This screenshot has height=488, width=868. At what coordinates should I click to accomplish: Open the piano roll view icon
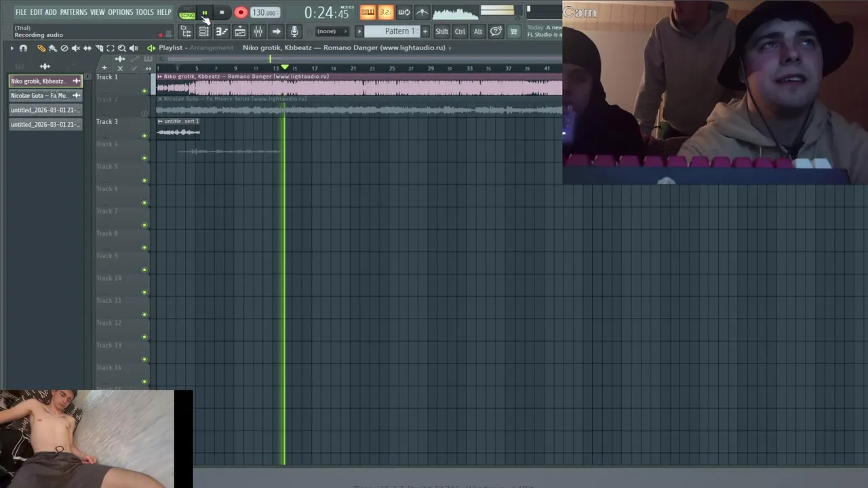222,32
